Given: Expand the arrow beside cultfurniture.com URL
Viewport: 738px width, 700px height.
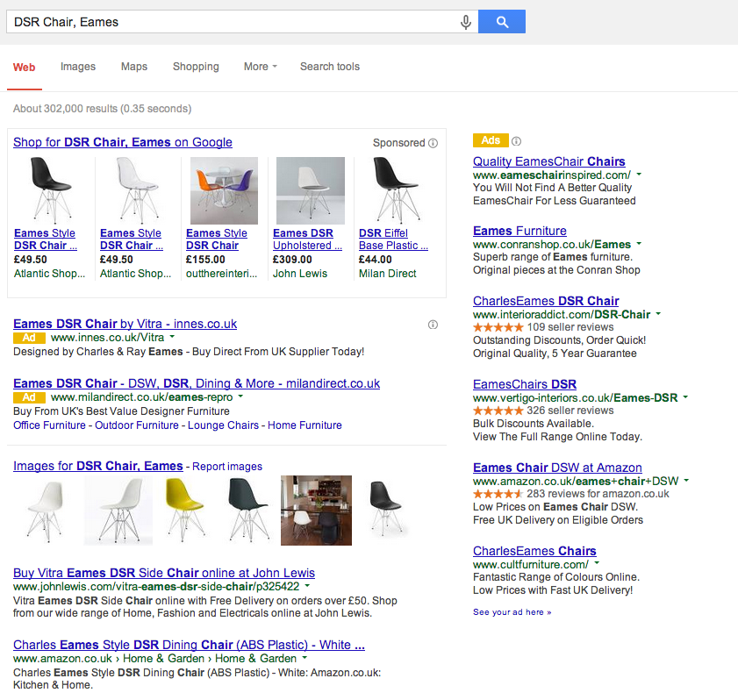Looking at the screenshot, I should [x=597, y=562].
